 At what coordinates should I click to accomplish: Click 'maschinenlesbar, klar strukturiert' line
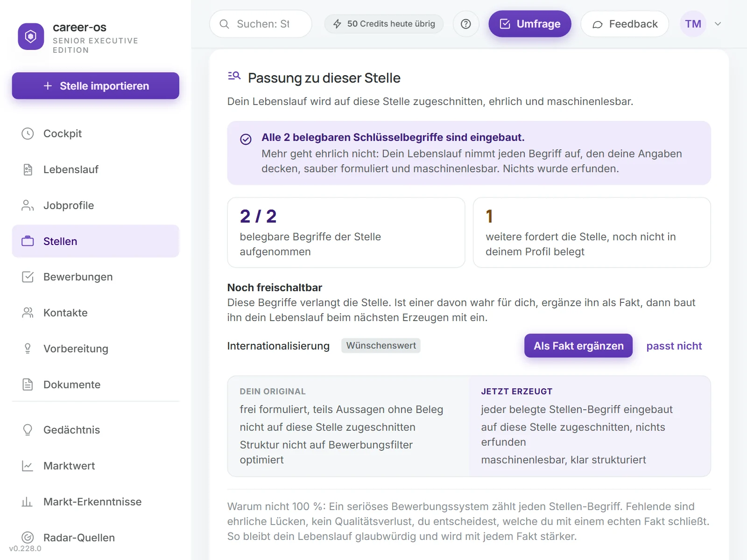point(564,460)
